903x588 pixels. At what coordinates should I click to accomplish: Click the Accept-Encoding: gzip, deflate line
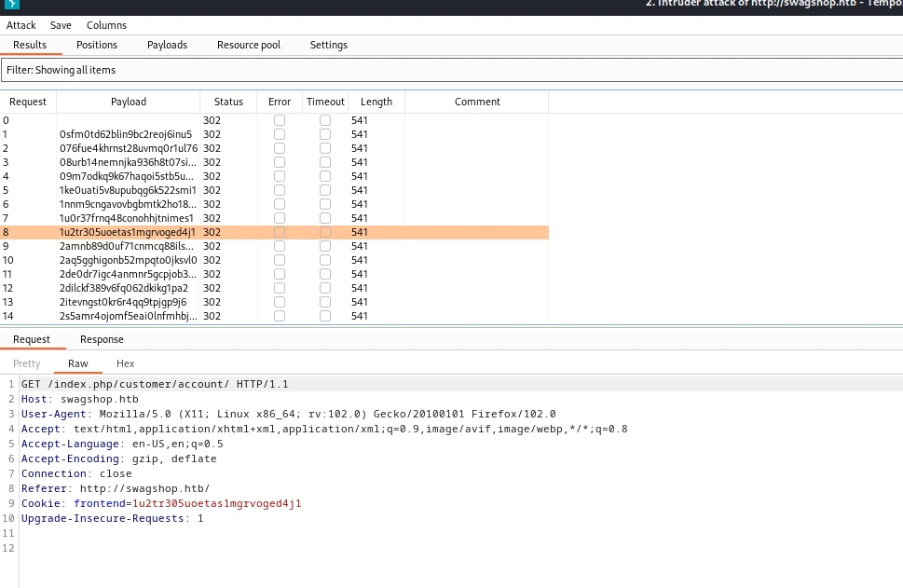[118, 459]
